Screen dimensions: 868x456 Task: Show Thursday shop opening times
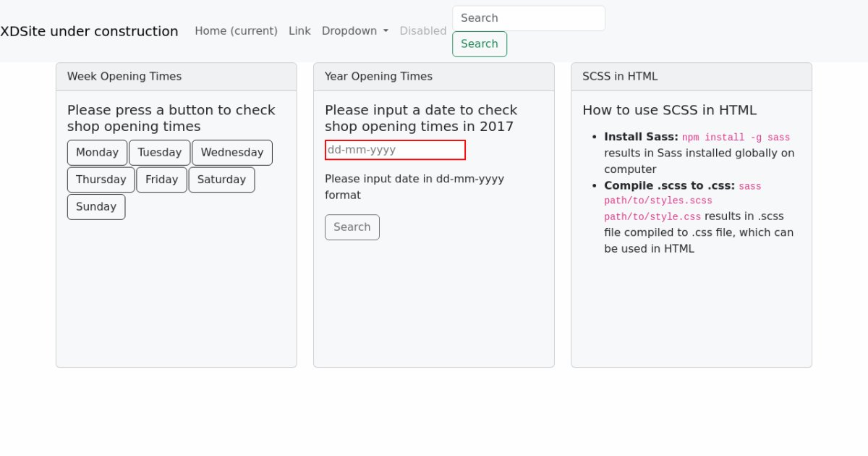click(x=101, y=180)
